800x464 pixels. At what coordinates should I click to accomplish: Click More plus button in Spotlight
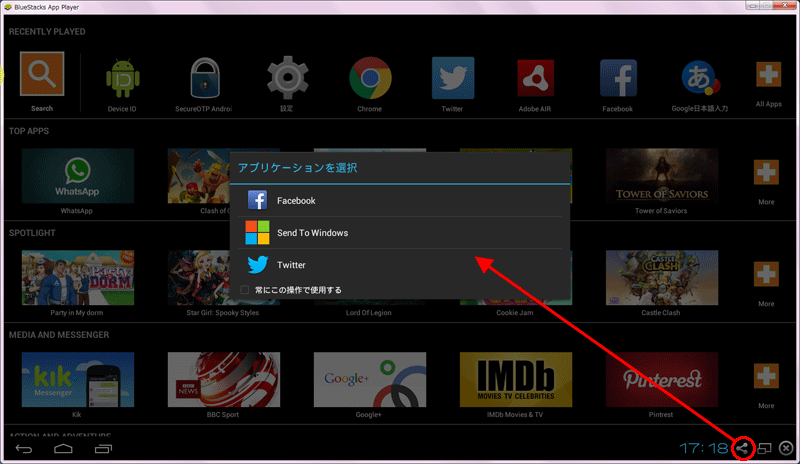click(766, 275)
